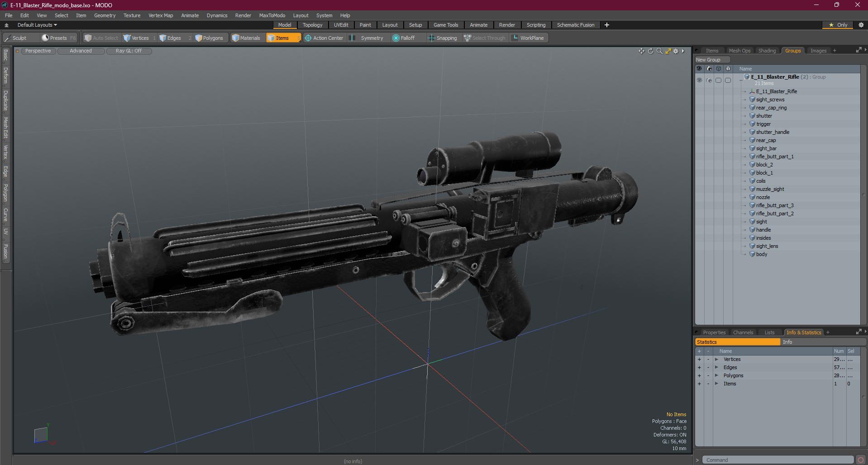Open the Perspective view type dropdown

pos(38,51)
